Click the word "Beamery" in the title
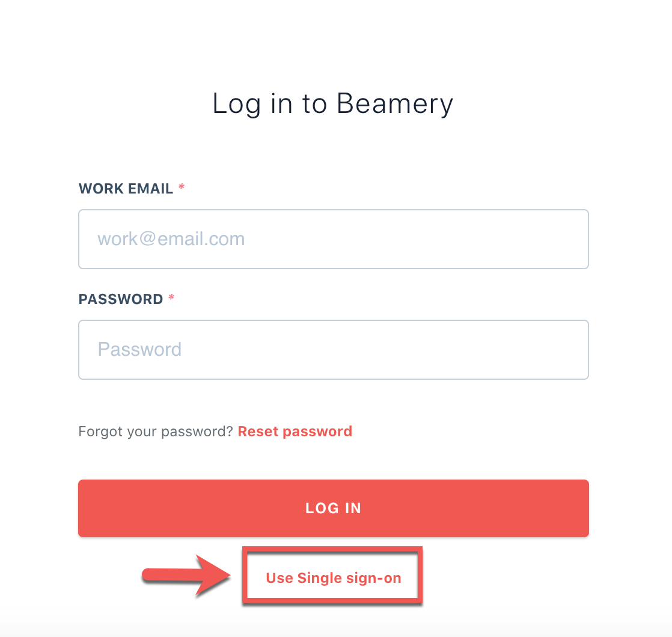Image resolution: width=672 pixels, height=637 pixels. (394, 104)
